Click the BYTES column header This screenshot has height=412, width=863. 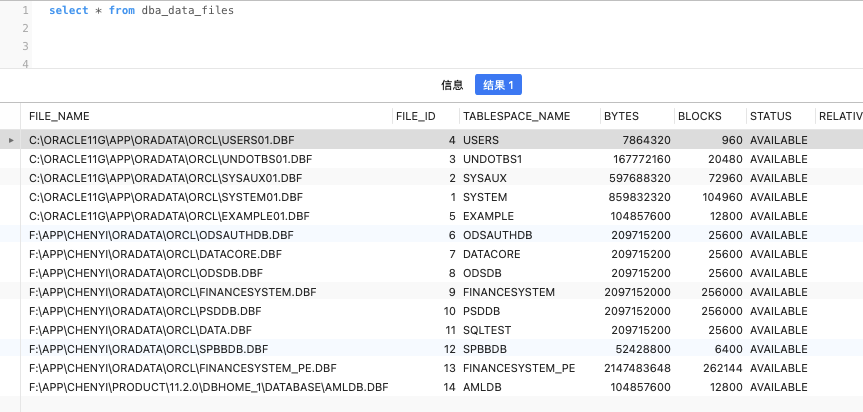coord(621,116)
